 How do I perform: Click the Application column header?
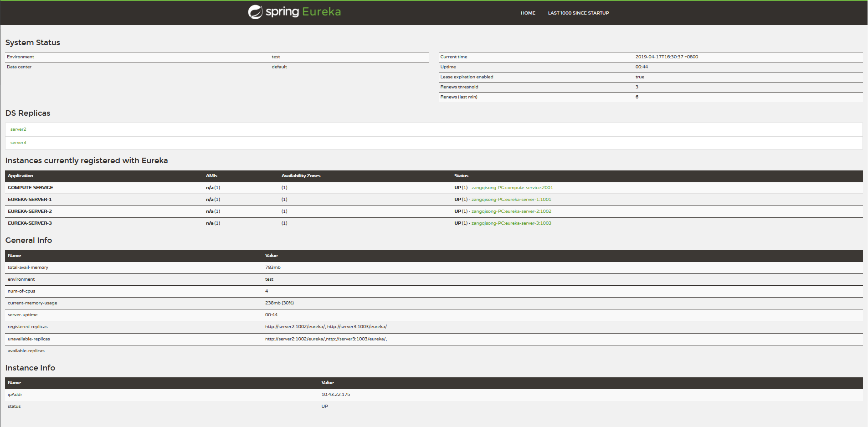pyautogui.click(x=21, y=176)
